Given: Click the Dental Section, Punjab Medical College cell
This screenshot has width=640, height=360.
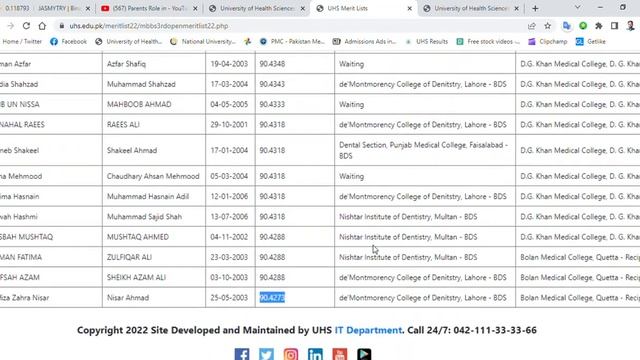Looking at the screenshot, I should 424,150.
